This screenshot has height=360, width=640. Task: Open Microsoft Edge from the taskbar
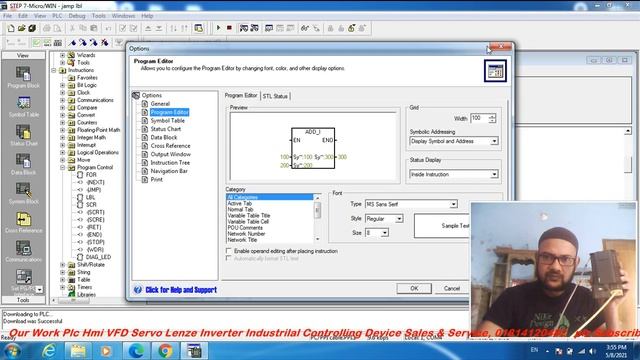[x=136, y=351]
